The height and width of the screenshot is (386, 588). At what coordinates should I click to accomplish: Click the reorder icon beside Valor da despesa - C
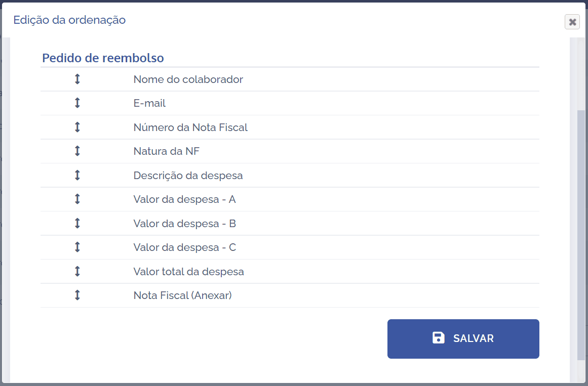click(77, 247)
